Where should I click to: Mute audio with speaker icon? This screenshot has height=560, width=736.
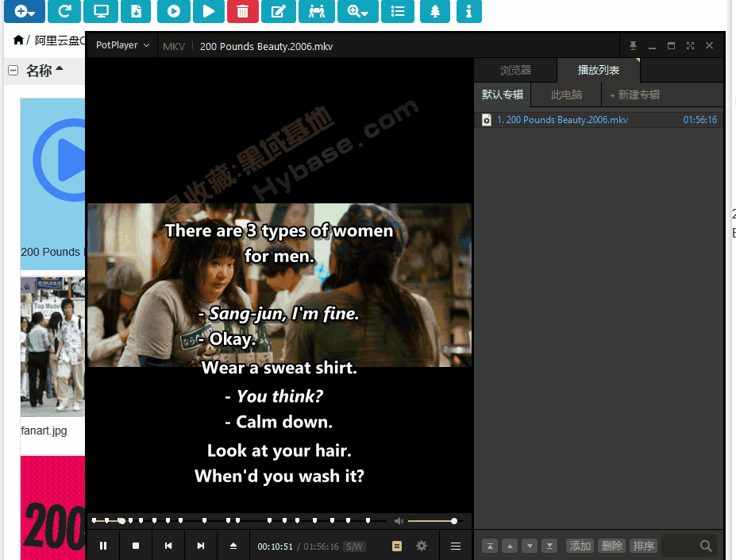coord(399,520)
